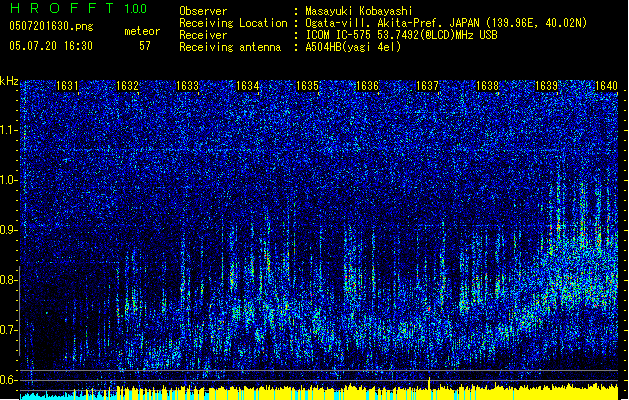
Task: Click the Receiving antenna label
Action: click(230, 47)
